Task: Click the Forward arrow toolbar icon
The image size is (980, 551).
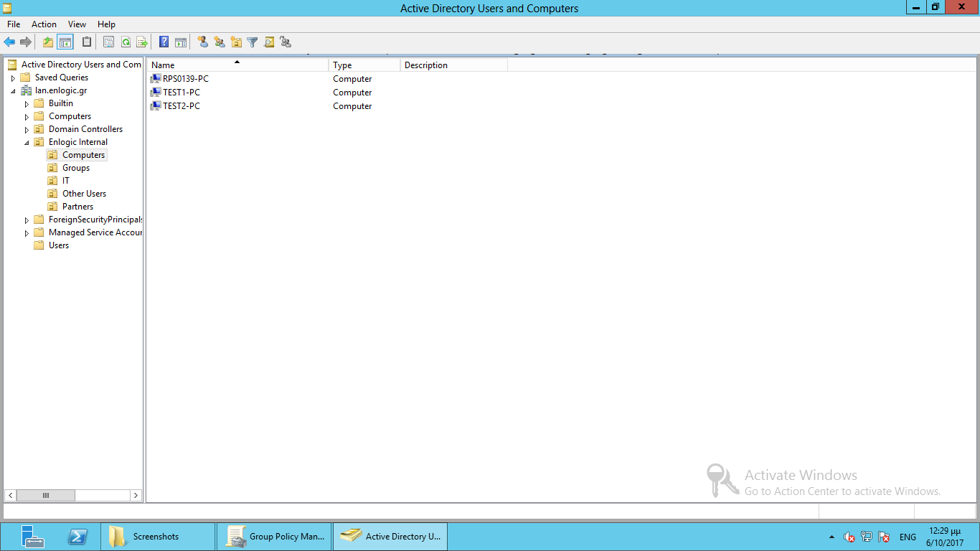Action: pyautogui.click(x=26, y=42)
